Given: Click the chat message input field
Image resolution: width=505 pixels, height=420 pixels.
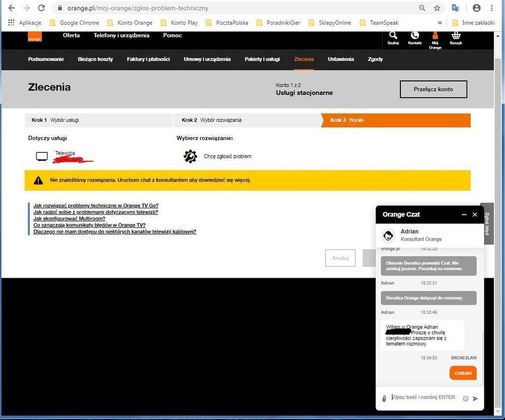Looking at the screenshot, I should [425, 397].
